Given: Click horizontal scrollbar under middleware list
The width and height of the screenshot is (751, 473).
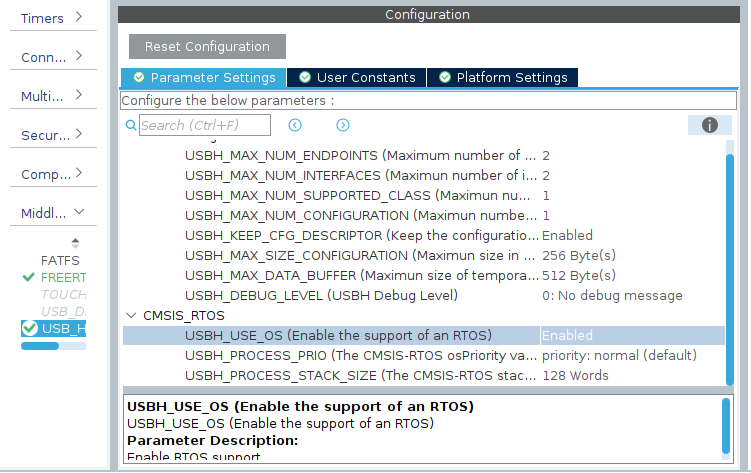Looking at the screenshot, I should 40,346.
